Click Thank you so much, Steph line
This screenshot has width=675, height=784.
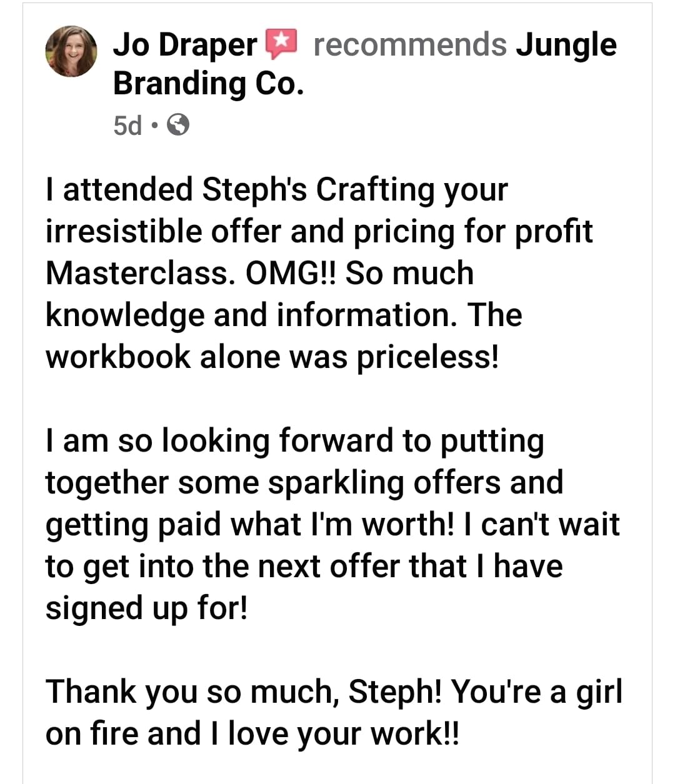point(334,692)
